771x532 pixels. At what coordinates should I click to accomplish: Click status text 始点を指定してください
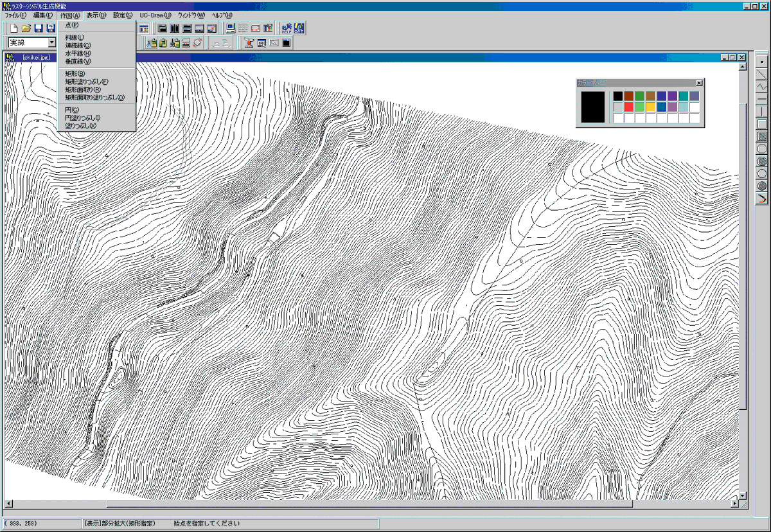[207, 524]
